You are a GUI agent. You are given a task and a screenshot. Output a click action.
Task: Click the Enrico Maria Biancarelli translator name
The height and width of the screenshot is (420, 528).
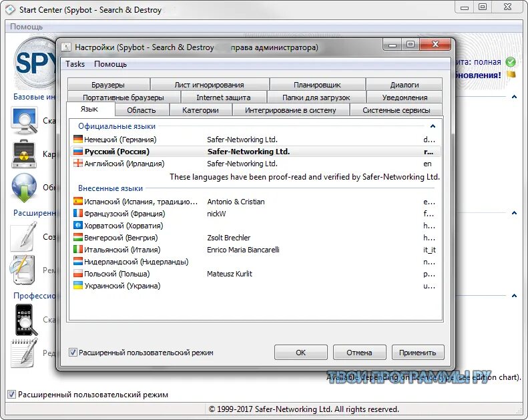tap(243, 250)
